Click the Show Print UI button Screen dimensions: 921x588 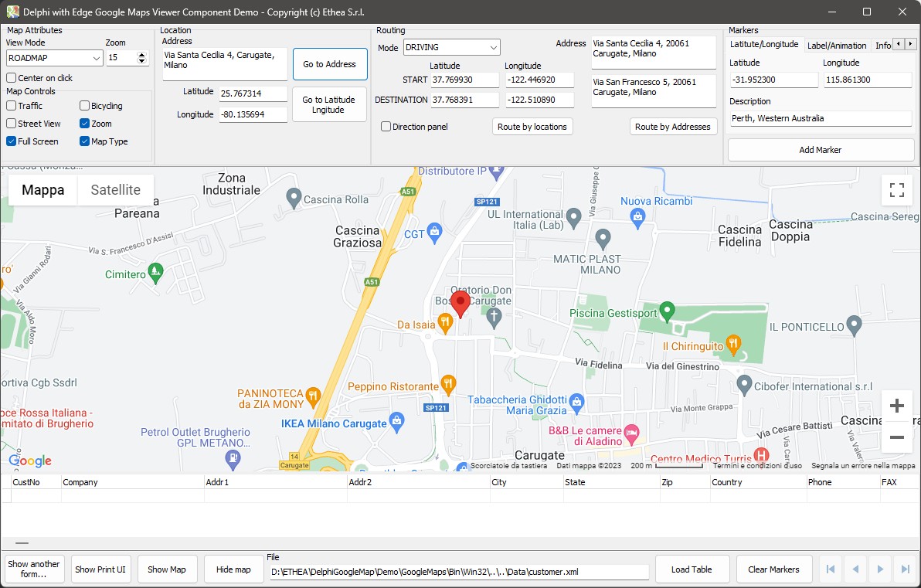coord(100,569)
